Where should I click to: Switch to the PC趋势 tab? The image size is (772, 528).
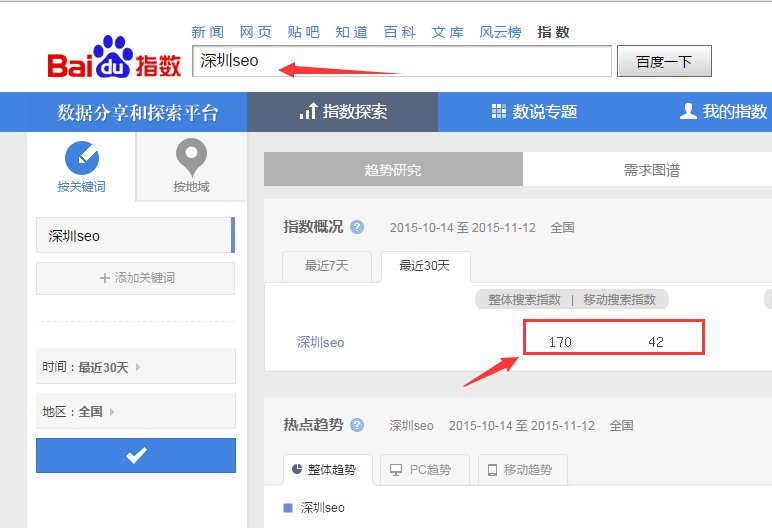pyautogui.click(x=425, y=470)
